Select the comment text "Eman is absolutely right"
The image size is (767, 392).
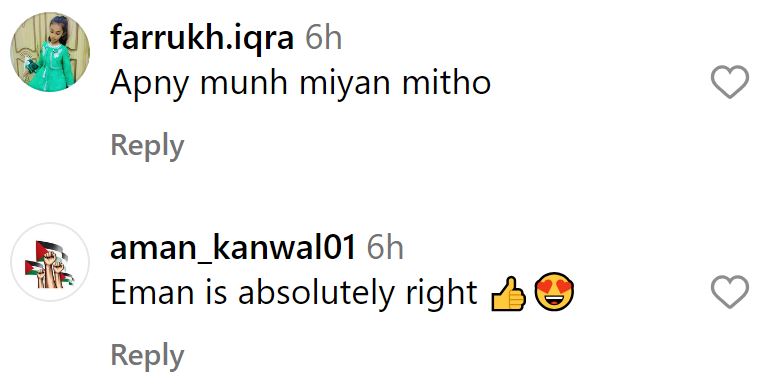[x=293, y=294]
